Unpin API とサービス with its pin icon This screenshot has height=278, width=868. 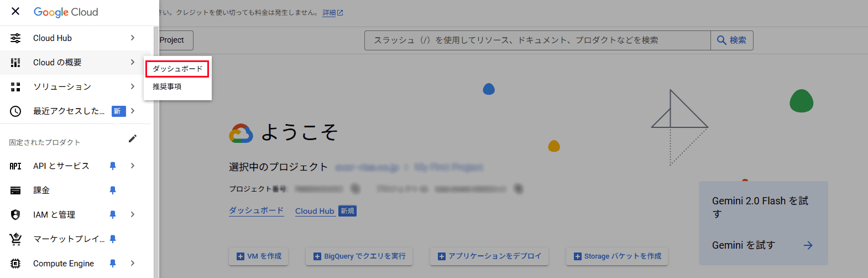pos(113,166)
